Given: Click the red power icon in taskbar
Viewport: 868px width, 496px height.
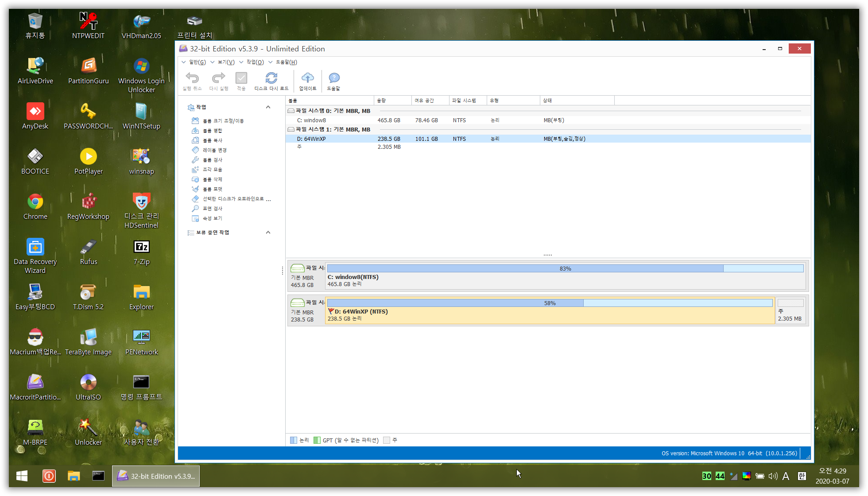Looking at the screenshot, I should coord(49,476).
